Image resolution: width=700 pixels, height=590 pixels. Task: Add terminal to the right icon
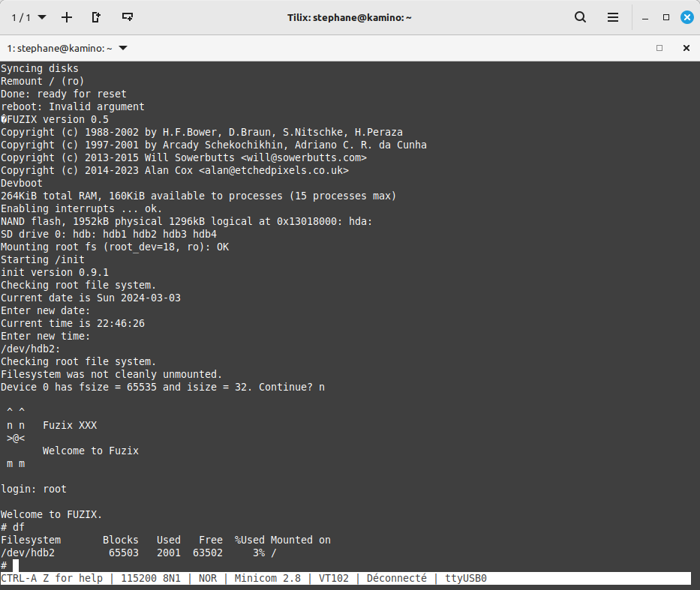(x=96, y=17)
